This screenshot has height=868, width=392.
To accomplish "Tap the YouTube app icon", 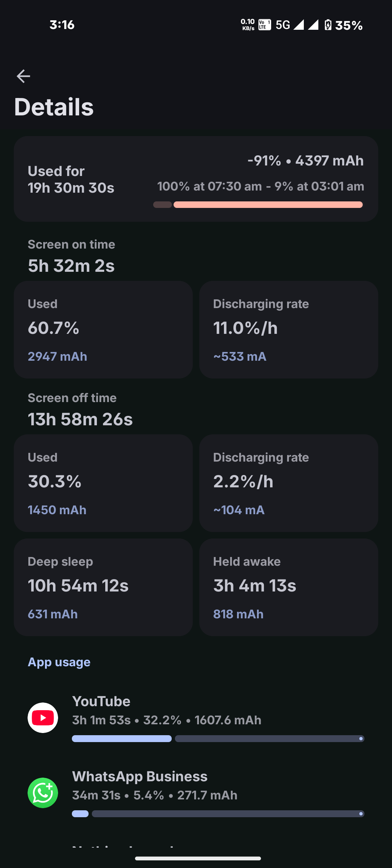I will [x=43, y=717].
